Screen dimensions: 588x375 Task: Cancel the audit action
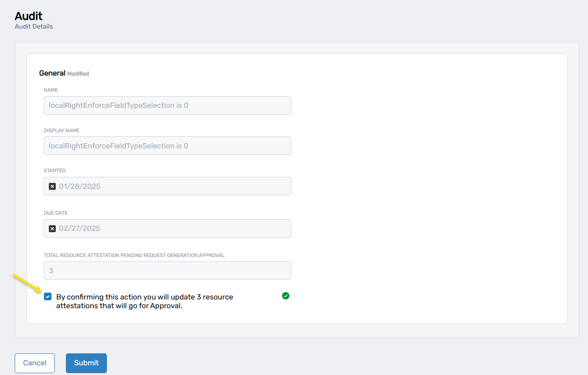(x=35, y=363)
